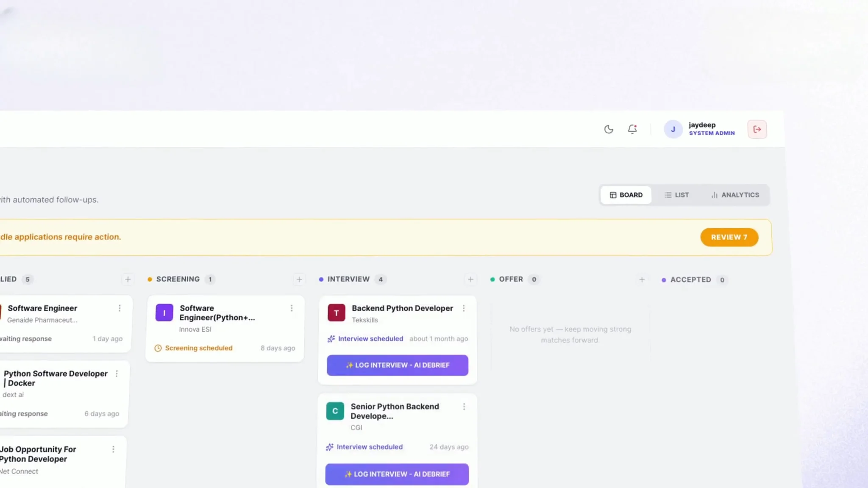Click the Screening column header

tap(178, 279)
